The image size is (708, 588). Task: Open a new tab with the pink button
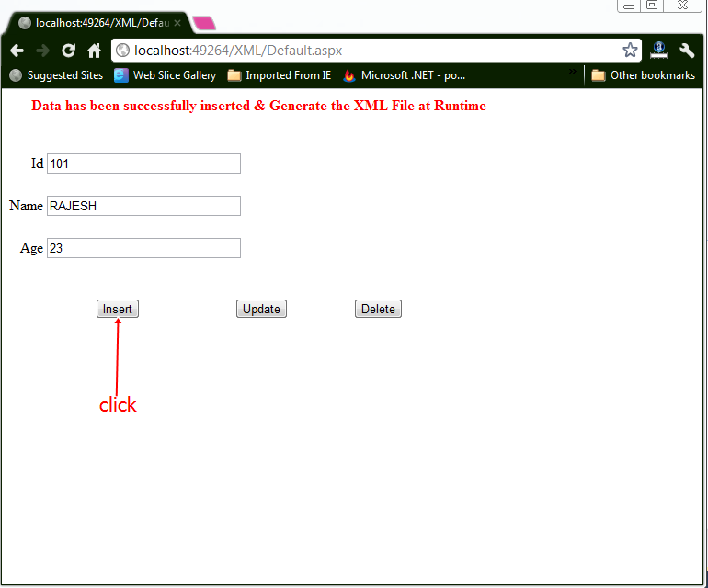tap(204, 23)
